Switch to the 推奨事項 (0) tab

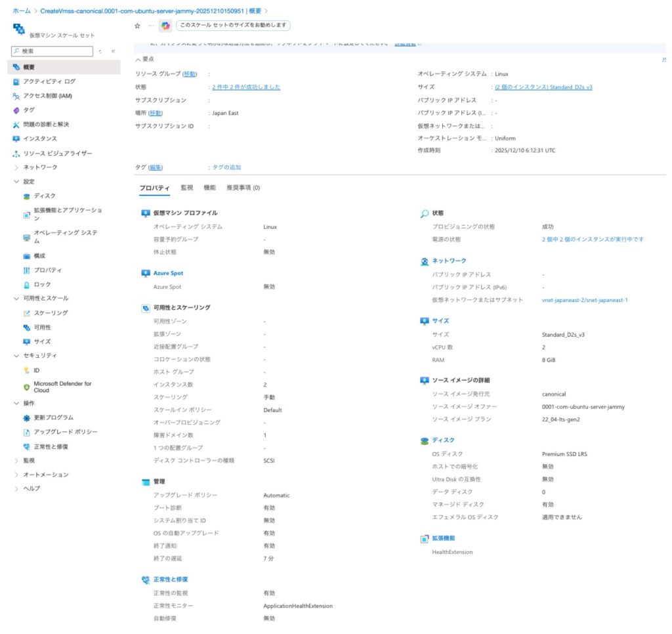[243, 188]
